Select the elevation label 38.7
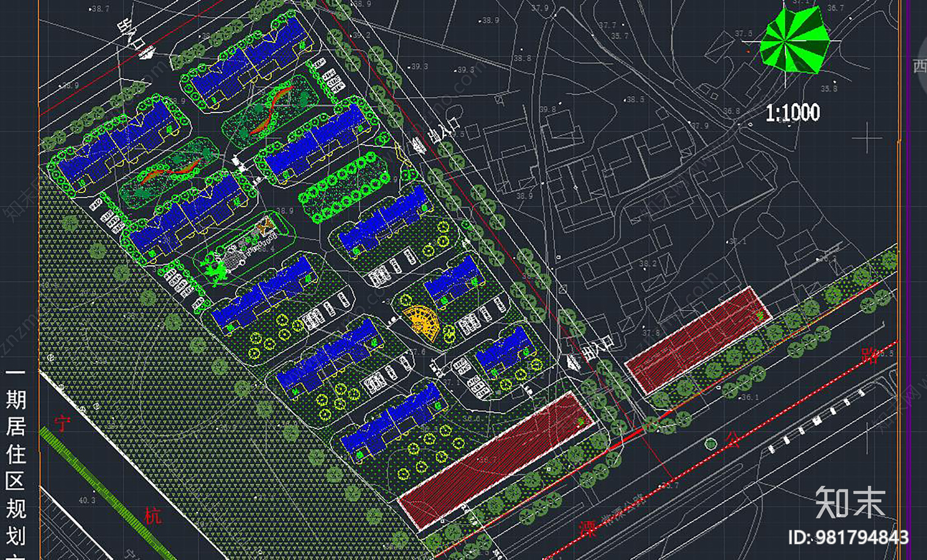The image size is (927, 560). [x=100, y=9]
